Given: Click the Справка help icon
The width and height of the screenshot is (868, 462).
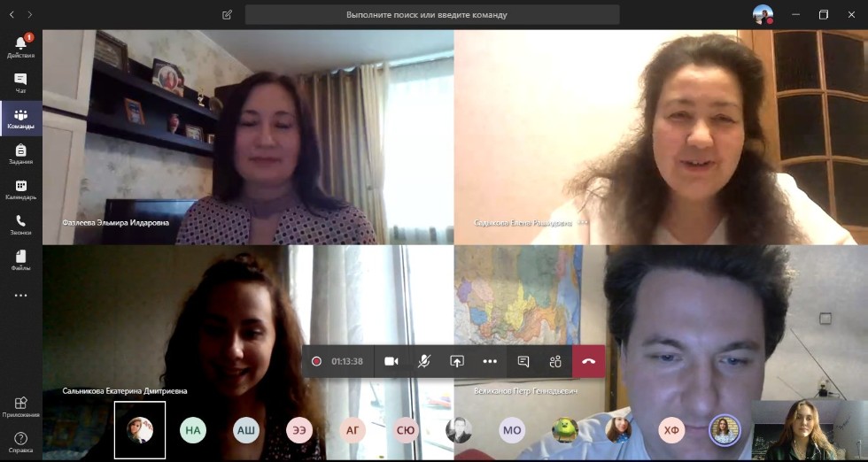Looking at the screenshot, I should tap(20, 442).
